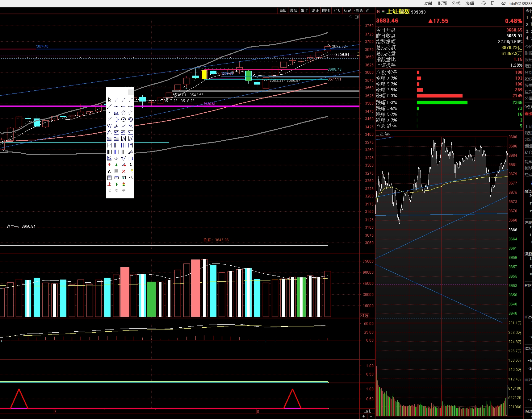Open the headset customer service icon

coord(484,3)
